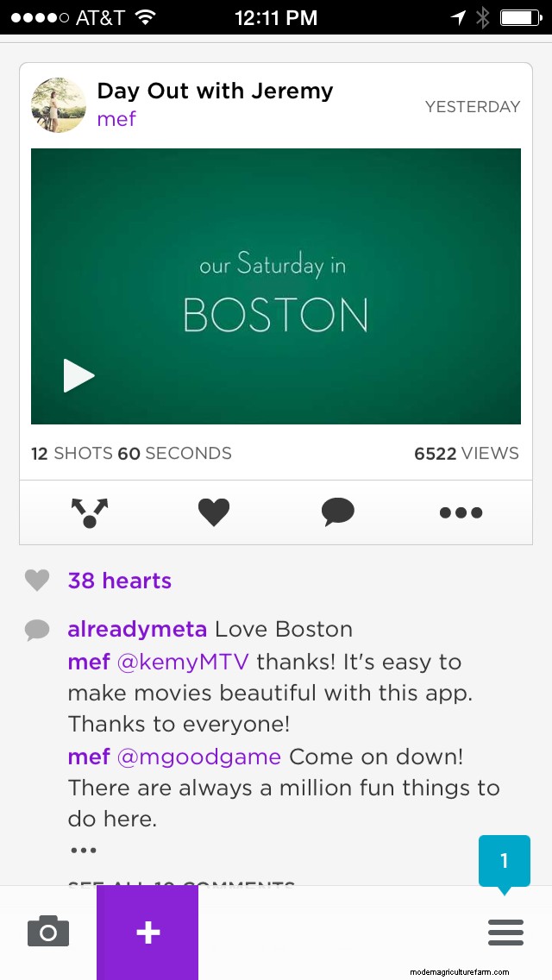The width and height of the screenshot is (552, 980).
Task: Open the camera icon in the bottom bar
Action: pyautogui.click(x=48, y=931)
